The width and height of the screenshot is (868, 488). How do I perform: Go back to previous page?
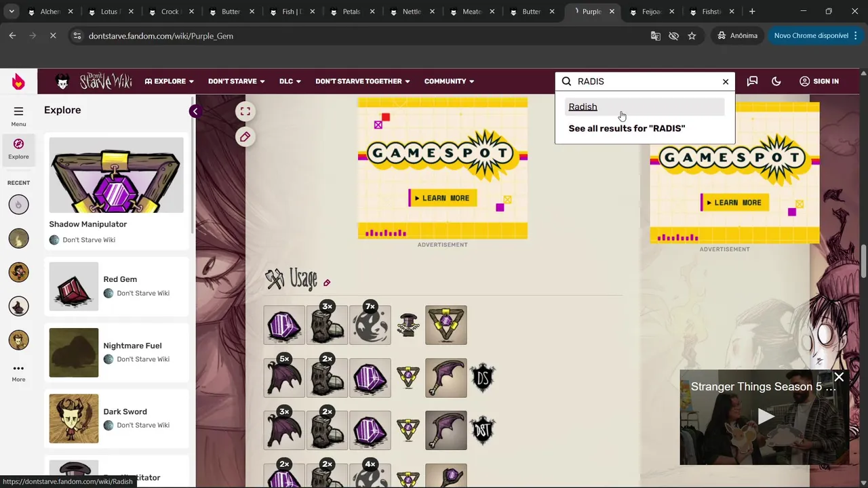pos(12,36)
